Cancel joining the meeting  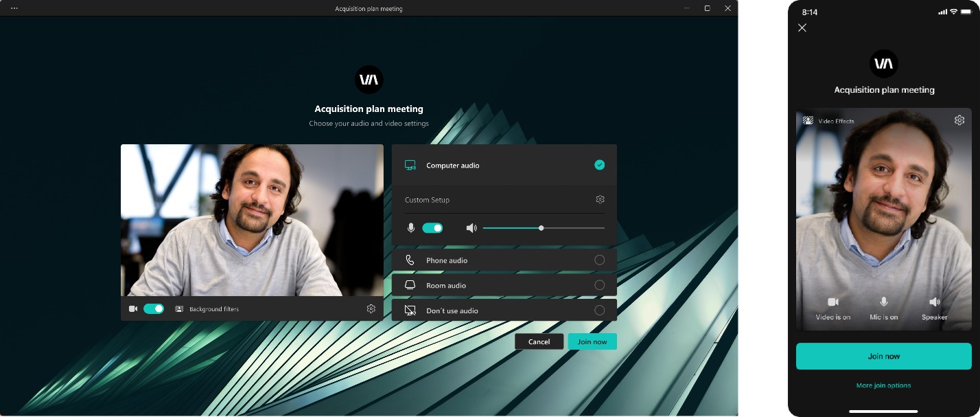click(x=539, y=341)
